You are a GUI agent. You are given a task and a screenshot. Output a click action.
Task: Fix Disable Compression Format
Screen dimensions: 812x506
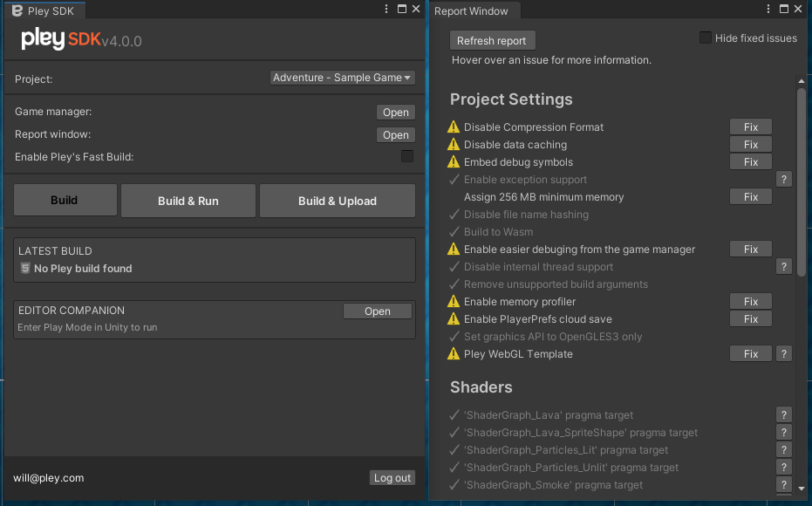(x=751, y=126)
